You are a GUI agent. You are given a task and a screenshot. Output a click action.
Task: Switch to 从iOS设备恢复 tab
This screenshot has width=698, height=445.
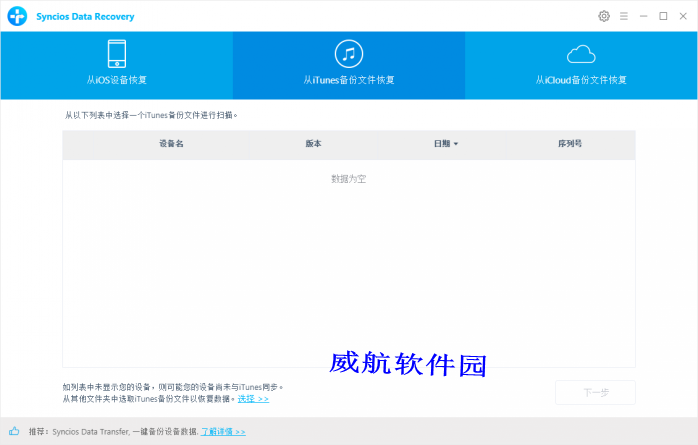[x=117, y=65]
